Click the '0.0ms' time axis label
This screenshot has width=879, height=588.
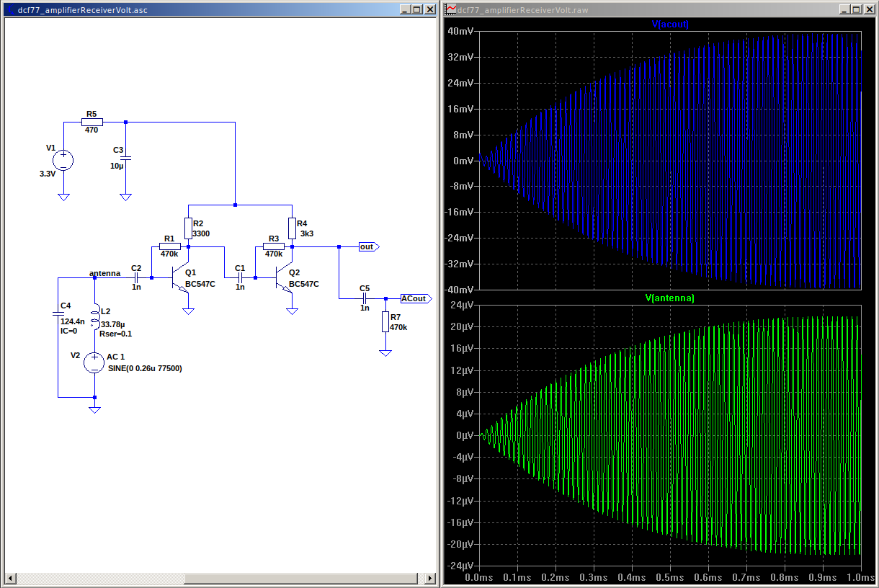(x=480, y=578)
